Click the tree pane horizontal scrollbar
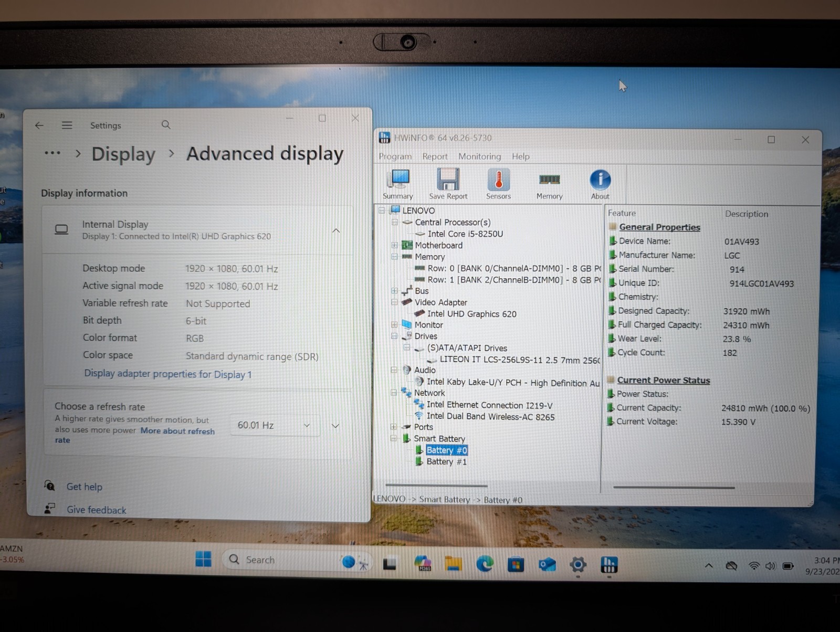The image size is (840, 632). (x=436, y=486)
